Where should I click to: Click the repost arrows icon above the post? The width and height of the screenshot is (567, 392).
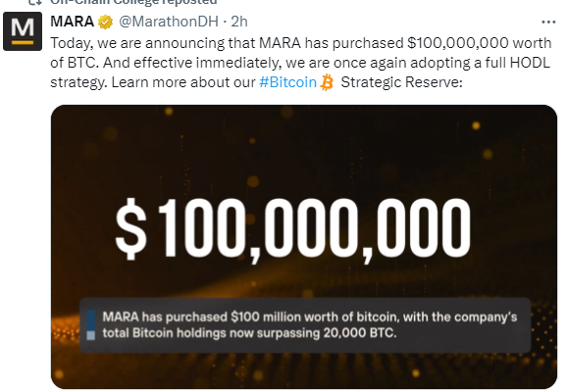[x=35, y=2]
